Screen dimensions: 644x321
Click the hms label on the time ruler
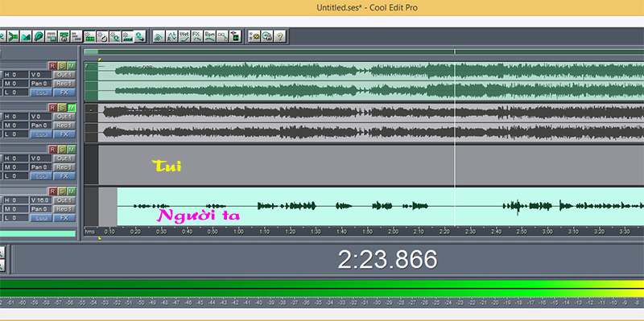click(x=89, y=232)
